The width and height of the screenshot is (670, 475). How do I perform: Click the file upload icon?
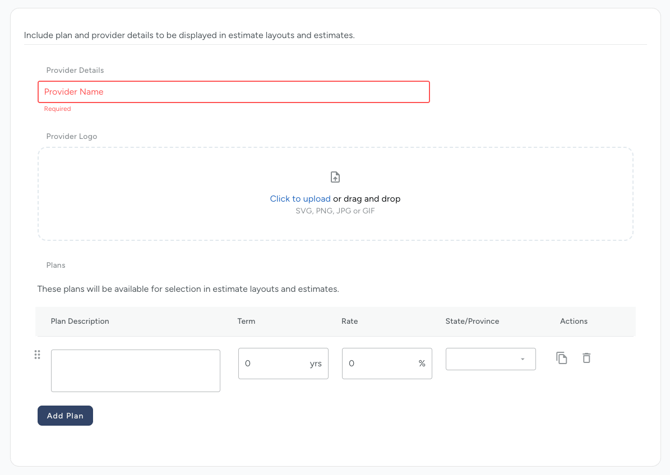point(335,177)
